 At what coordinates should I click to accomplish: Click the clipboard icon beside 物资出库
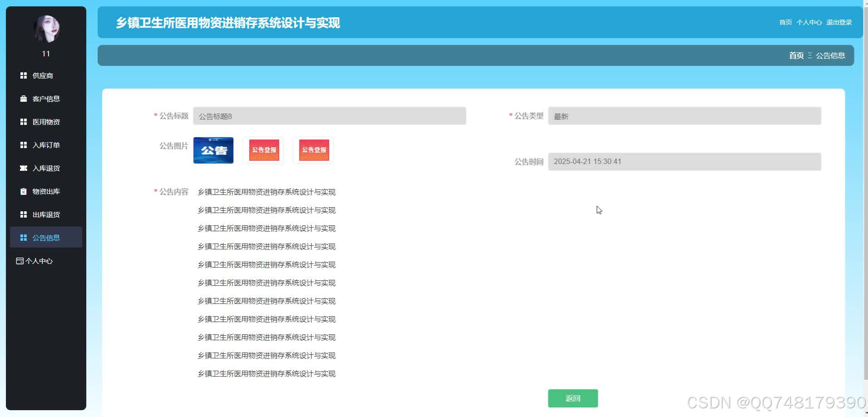click(x=24, y=191)
